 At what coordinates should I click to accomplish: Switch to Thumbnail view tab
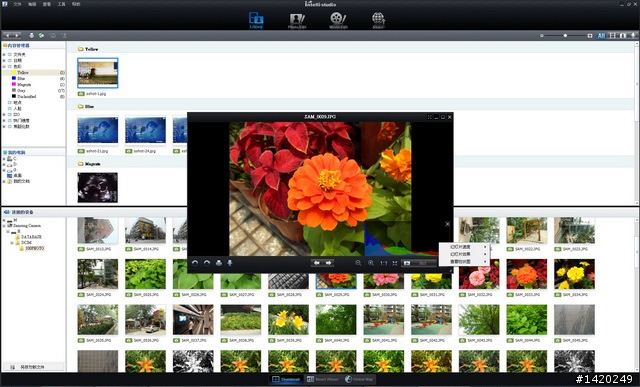[286, 379]
